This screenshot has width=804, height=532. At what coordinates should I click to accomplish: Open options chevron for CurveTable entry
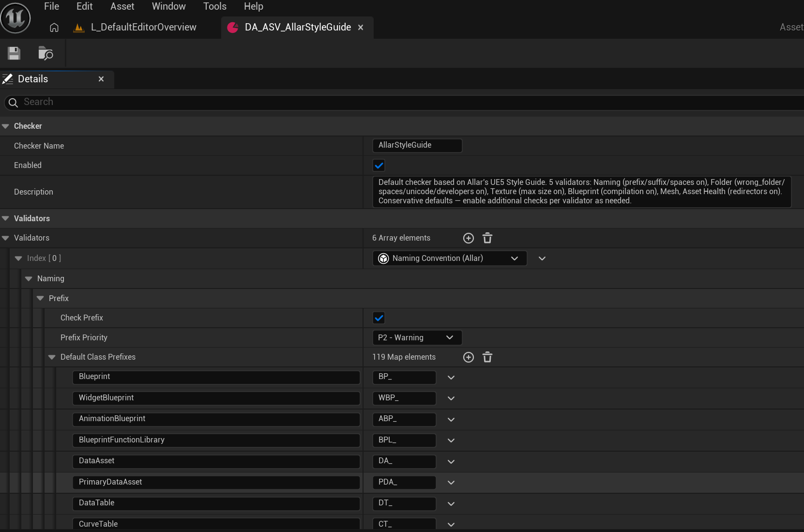[x=451, y=525]
